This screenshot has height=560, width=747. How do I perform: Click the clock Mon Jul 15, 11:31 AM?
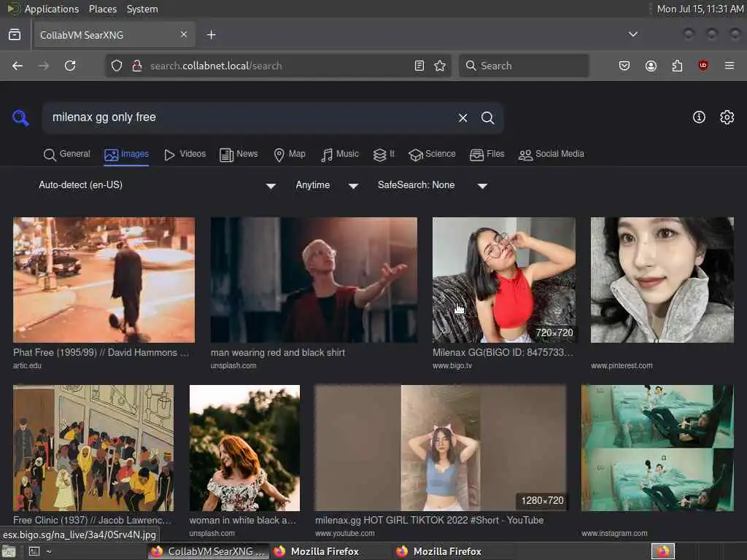(700, 9)
